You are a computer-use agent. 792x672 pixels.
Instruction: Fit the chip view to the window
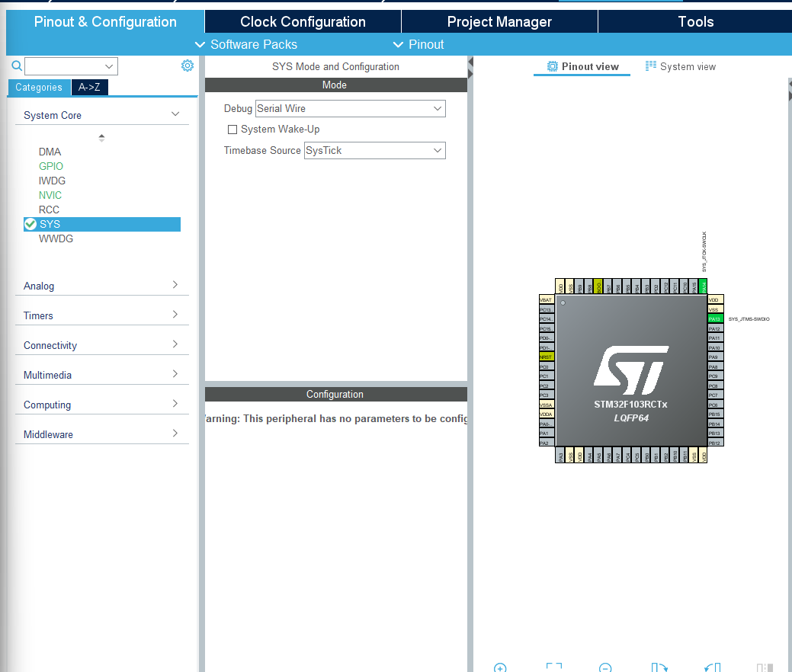[x=554, y=667]
